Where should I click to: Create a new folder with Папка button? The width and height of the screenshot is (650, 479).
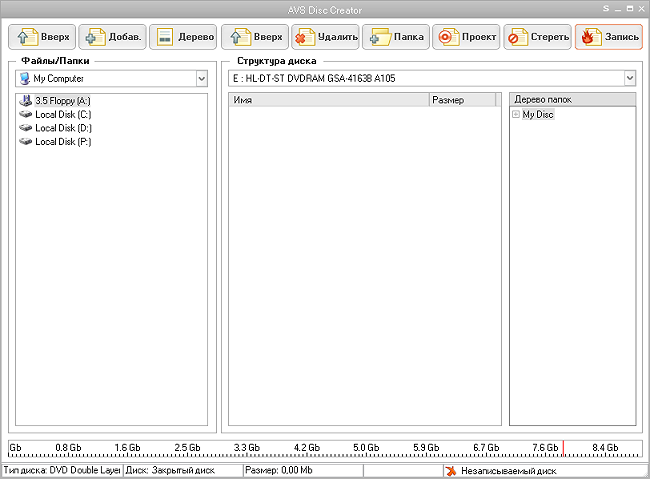396,37
